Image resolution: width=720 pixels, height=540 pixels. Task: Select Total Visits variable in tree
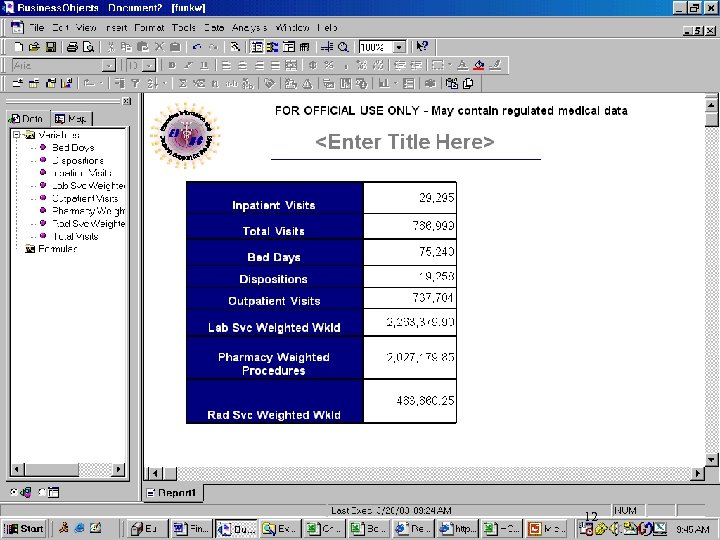(x=75, y=236)
